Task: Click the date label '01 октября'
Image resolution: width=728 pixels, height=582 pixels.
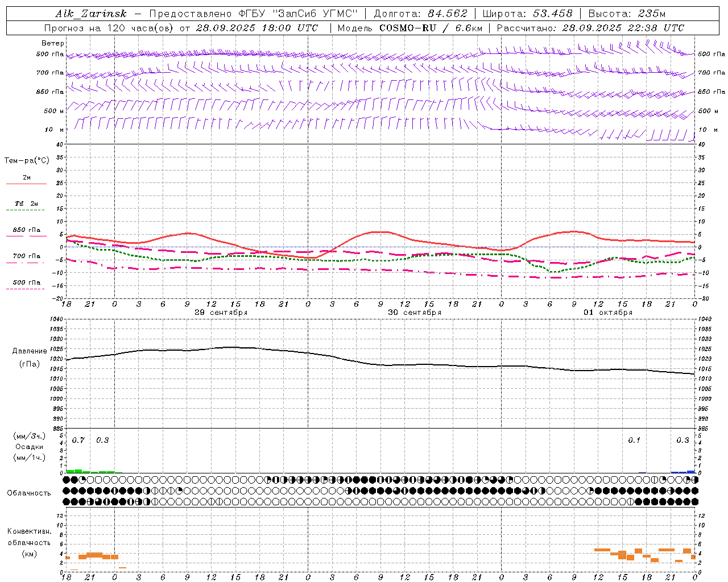Action: coord(608,313)
